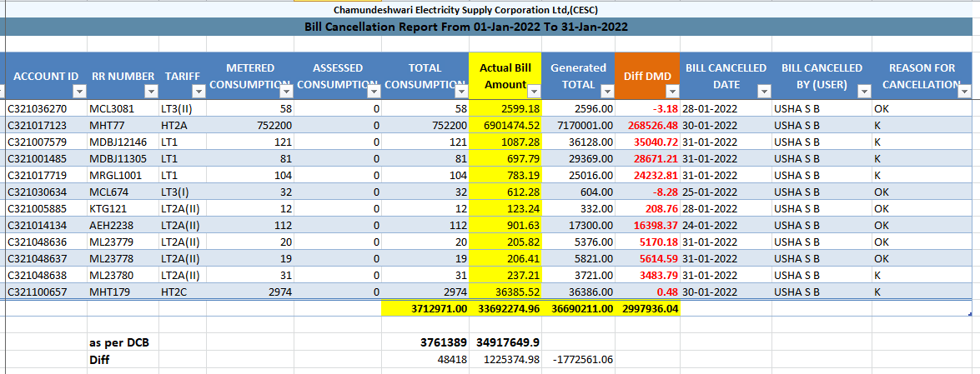
Task: Select DCB value 3761389
Action: click(x=425, y=342)
